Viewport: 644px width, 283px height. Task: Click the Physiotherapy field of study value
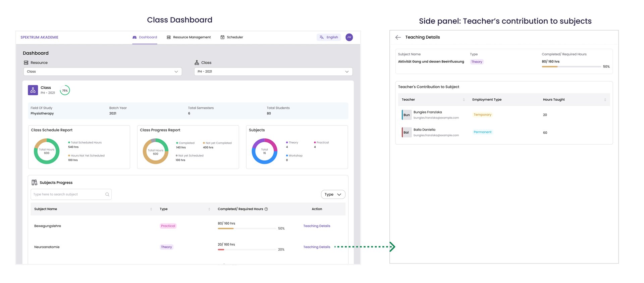pos(42,113)
